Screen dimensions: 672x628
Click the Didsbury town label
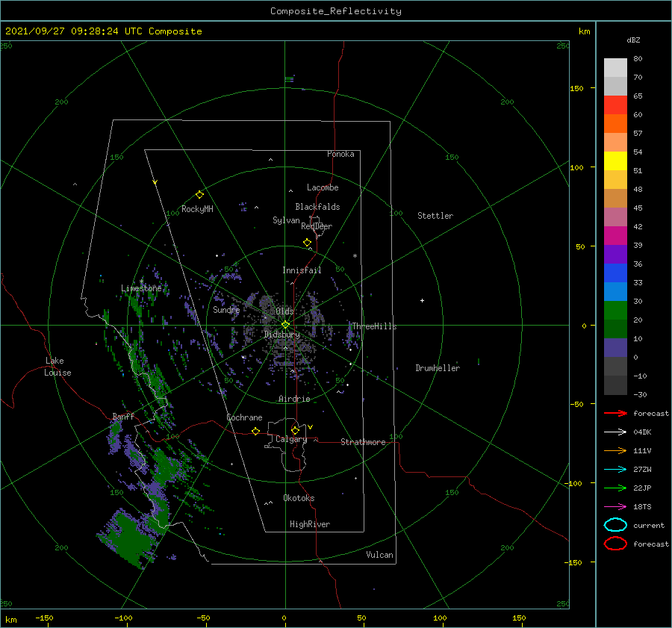[282, 335]
